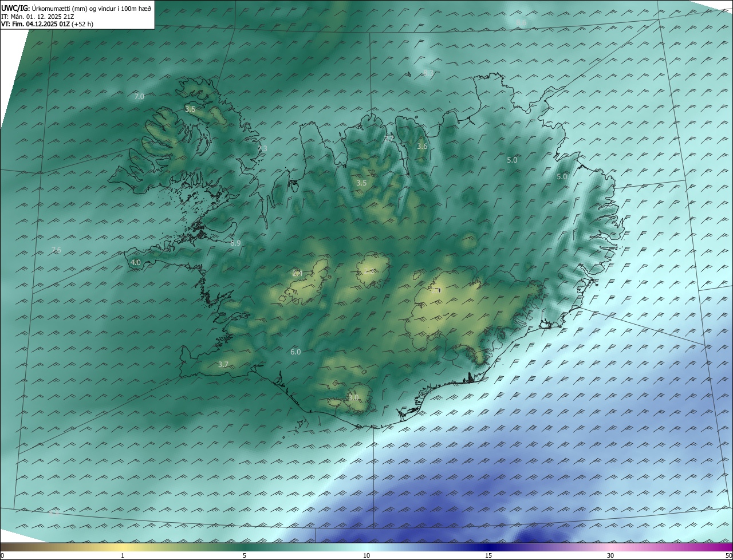This screenshot has height=560, width=733.
Task: Click the 2.4 value on the glacier
Action: [297, 273]
